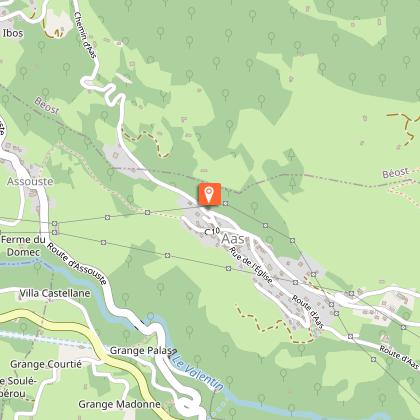
Task: Click the Le Valentin river label
Action: [x=198, y=371]
